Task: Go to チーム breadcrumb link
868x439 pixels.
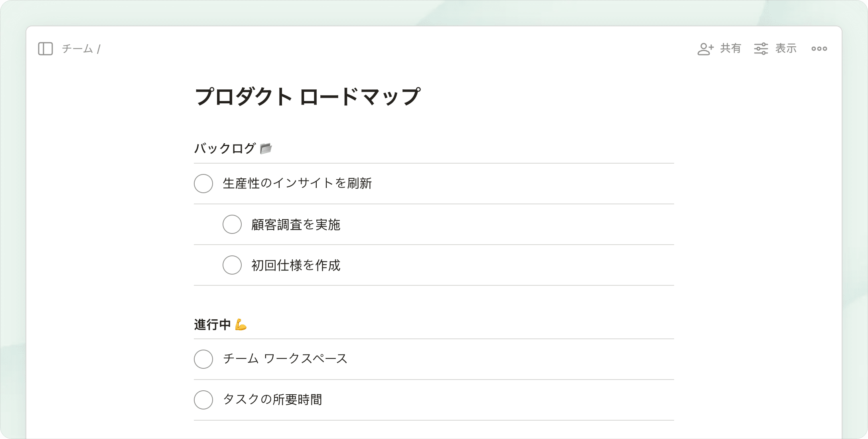Action: pyautogui.click(x=77, y=49)
